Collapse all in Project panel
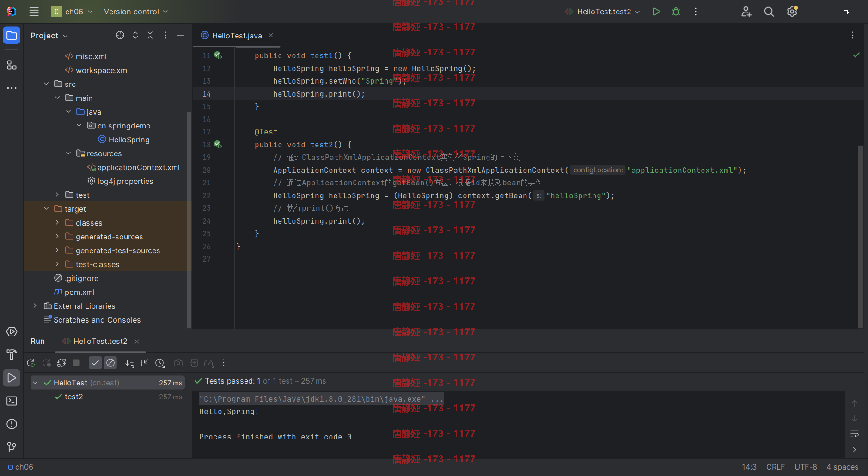Viewport: 868px width, 476px height. pyautogui.click(x=150, y=35)
